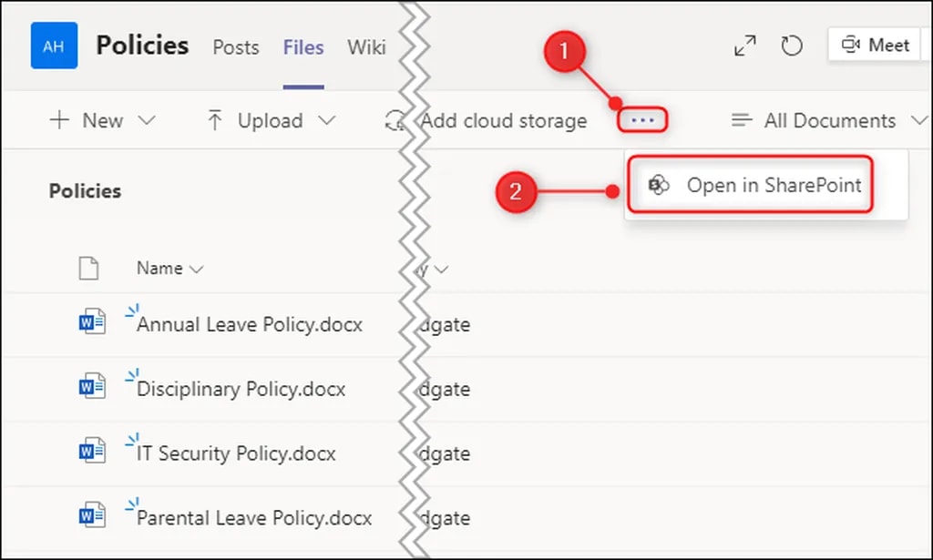Expand the Upload dropdown
Screen dimensions: 933x560
pyautogui.click(x=271, y=120)
